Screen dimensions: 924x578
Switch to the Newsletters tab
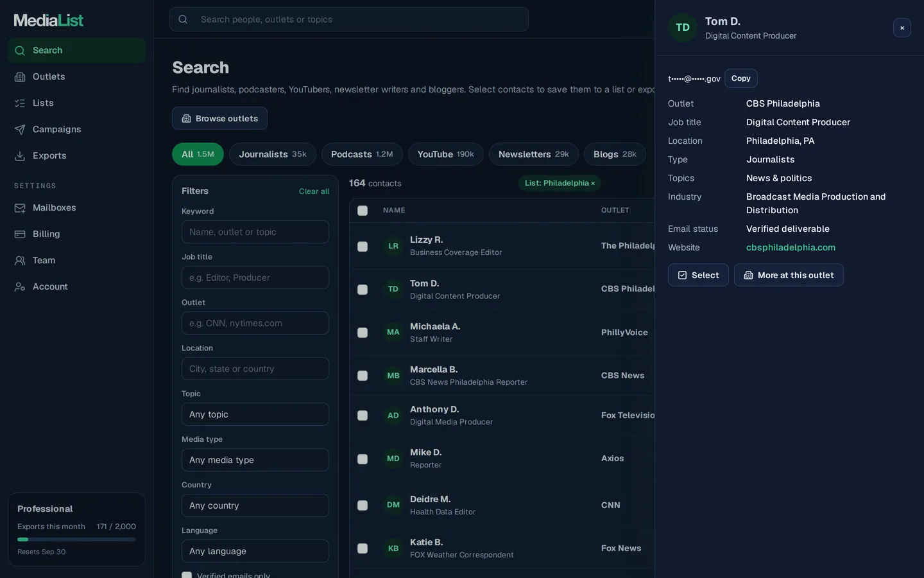(x=534, y=154)
